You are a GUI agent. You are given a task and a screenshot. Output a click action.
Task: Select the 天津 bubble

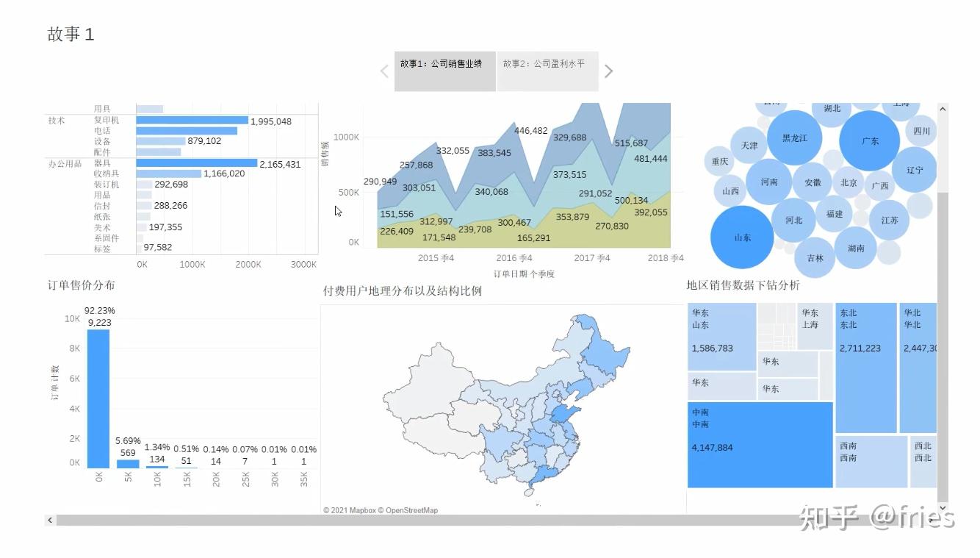coord(749,146)
